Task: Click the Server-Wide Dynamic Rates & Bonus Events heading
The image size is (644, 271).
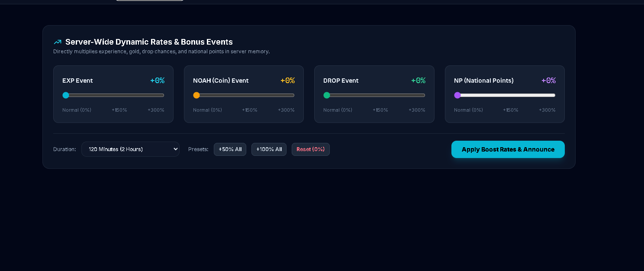Action: (149, 42)
